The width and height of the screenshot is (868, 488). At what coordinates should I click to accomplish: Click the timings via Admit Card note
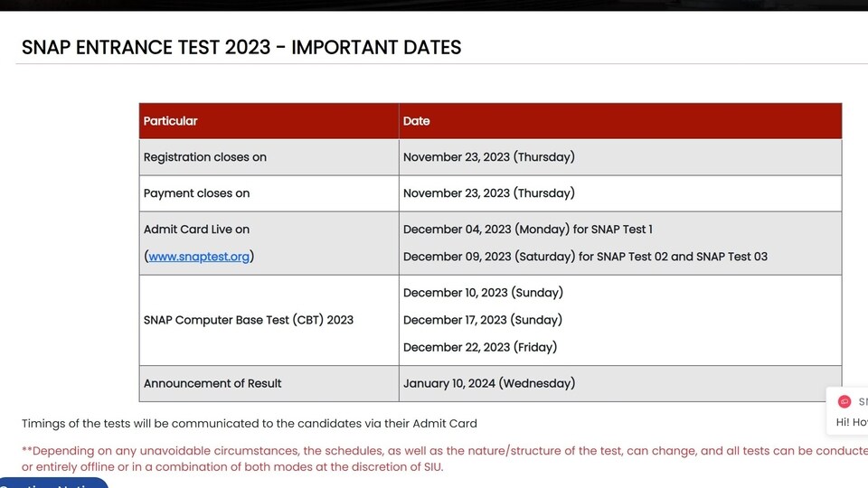point(250,424)
